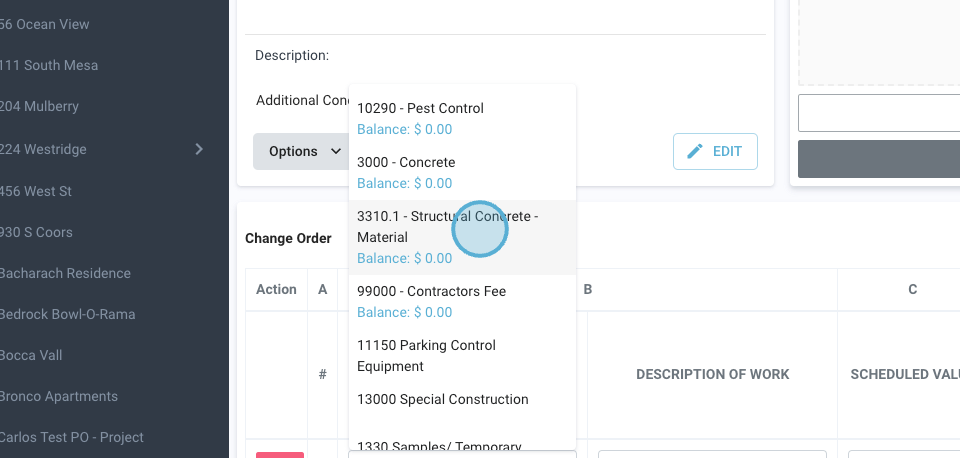Select 10290 - Pest Control option

point(420,108)
